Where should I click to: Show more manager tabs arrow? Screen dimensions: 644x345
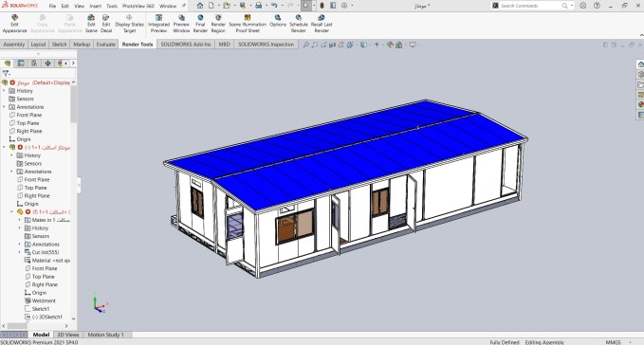coord(73,64)
